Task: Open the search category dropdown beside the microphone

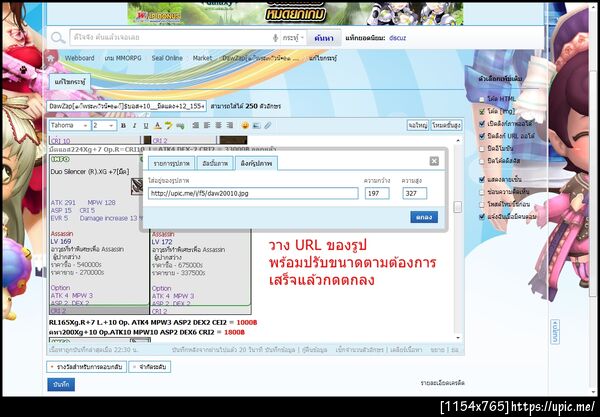Action: tap(293, 38)
